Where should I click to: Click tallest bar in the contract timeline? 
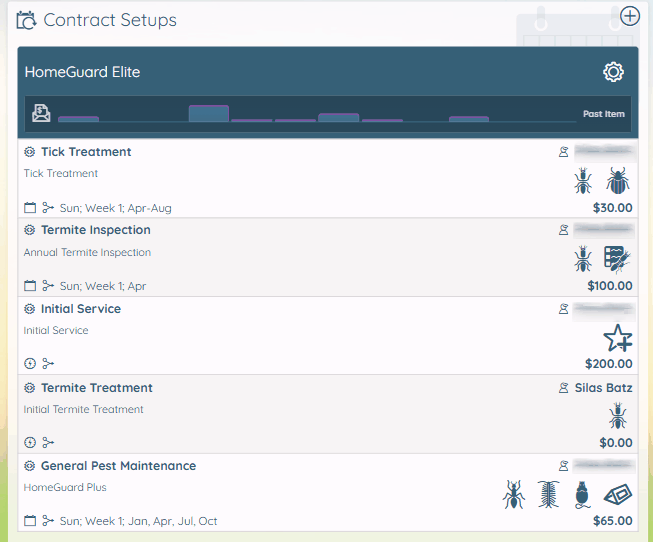[x=209, y=113]
